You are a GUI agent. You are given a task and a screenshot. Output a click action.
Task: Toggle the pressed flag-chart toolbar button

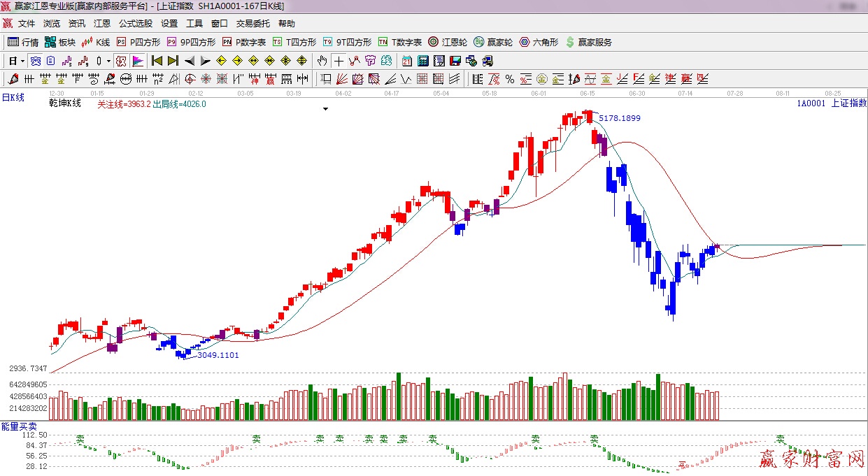point(138,61)
